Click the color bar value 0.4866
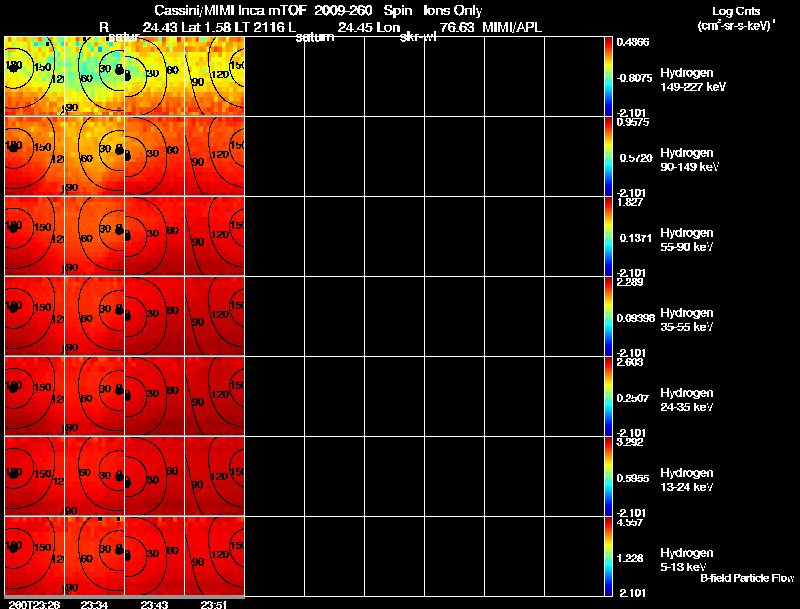800x609 pixels. (x=633, y=42)
